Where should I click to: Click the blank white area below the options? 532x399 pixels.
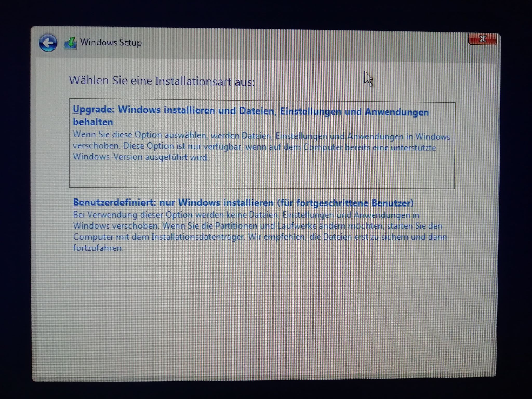260,312
